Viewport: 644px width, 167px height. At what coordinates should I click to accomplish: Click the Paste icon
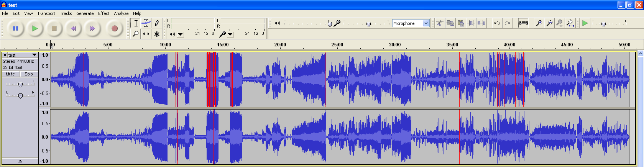(x=461, y=23)
